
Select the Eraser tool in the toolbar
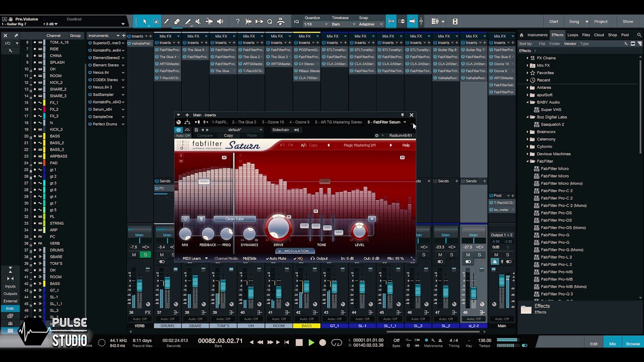[177, 22]
